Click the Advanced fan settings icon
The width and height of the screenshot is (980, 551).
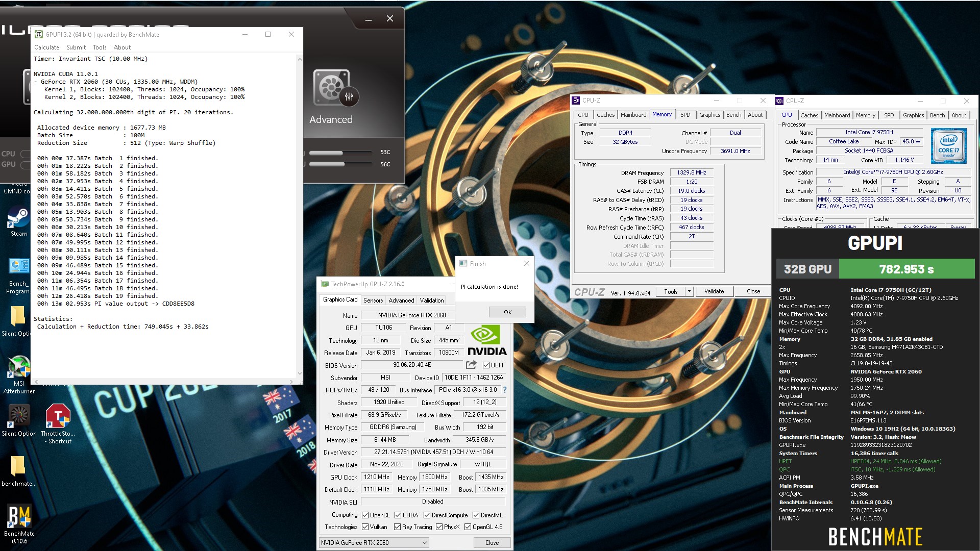pyautogui.click(x=335, y=88)
